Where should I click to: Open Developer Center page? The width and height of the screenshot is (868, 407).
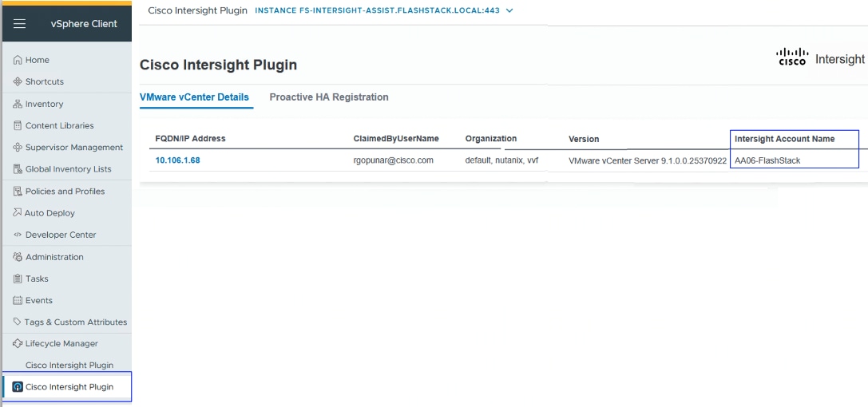pos(61,235)
